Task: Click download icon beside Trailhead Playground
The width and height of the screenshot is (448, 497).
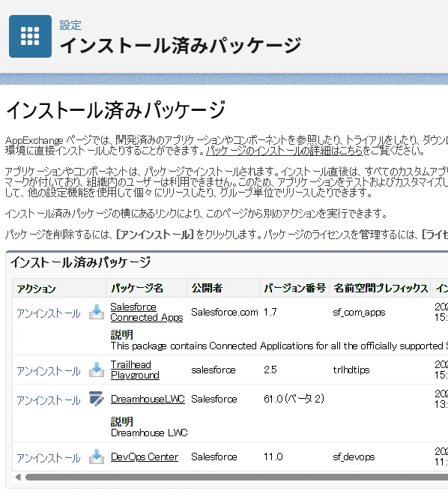Action: [97, 370]
